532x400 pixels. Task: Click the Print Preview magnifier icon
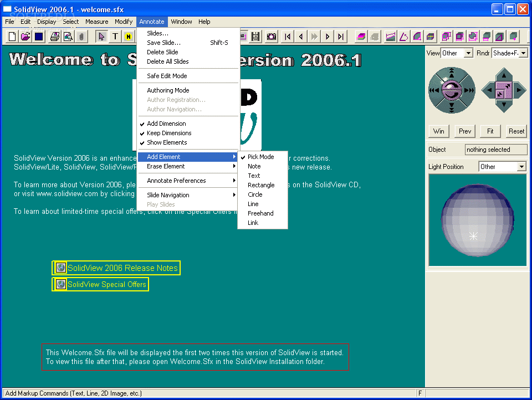[68, 37]
